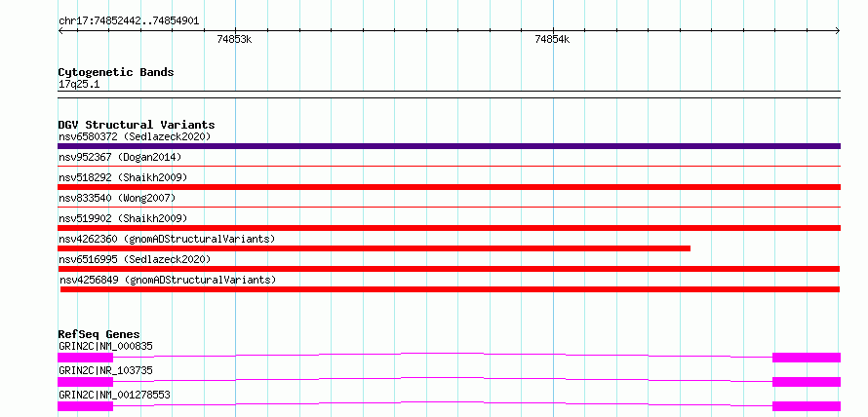Click the 74853k ruler tick label
The width and height of the screenshot is (868, 417).
pyautogui.click(x=235, y=39)
